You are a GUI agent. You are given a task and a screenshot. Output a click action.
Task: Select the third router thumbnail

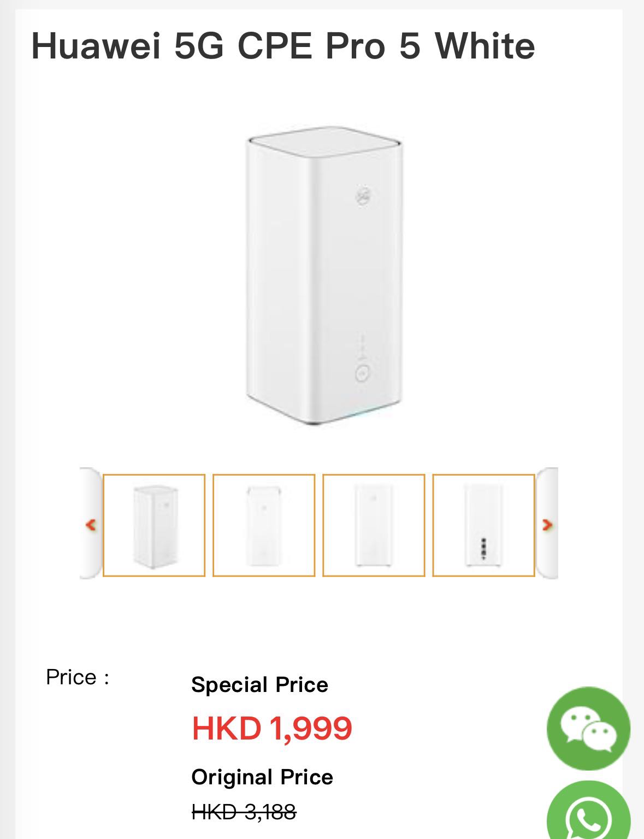[374, 525]
